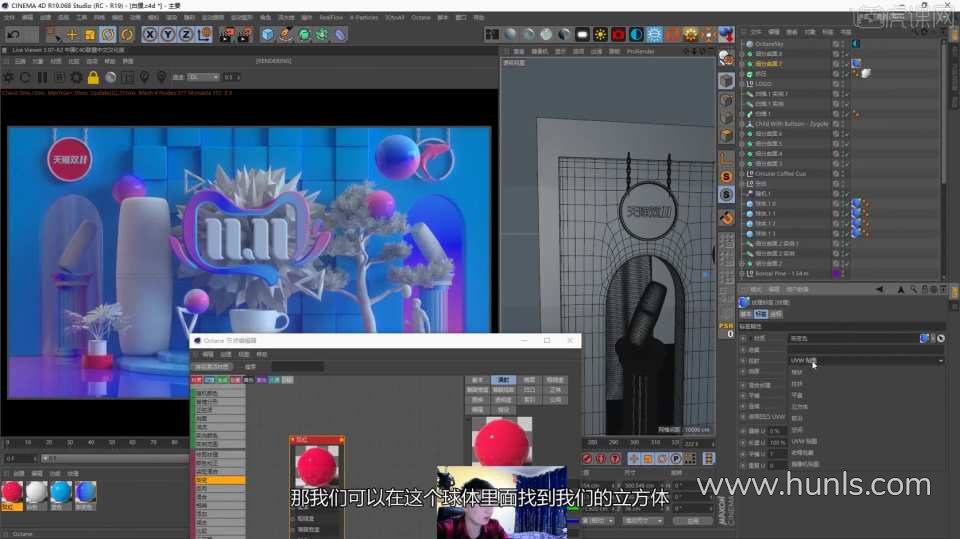Expand the Circular Coffee Cup hierarchy
The width and height of the screenshot is (960, 539).
point(742,173)
